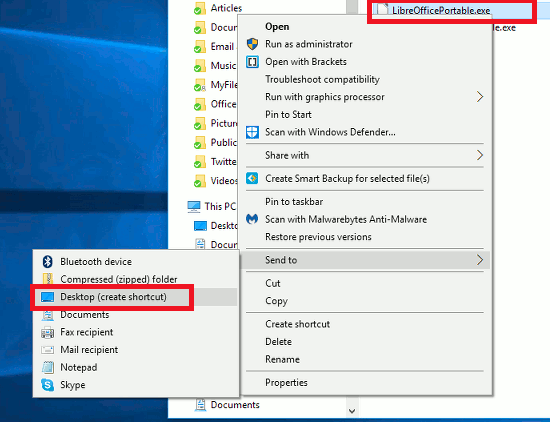The width and height of the screenshot is (550, 422).
Task: Click the Email folder icon
Action: tap(200, 47)
